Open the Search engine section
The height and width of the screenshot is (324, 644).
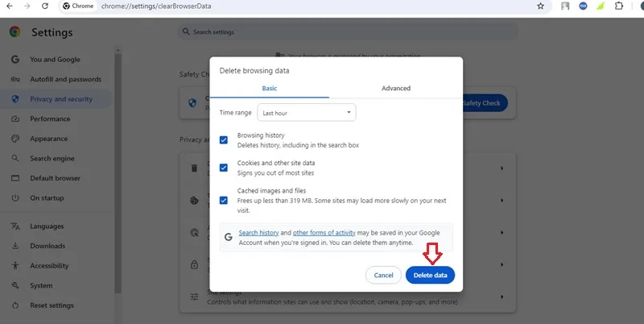pos(52,158)
